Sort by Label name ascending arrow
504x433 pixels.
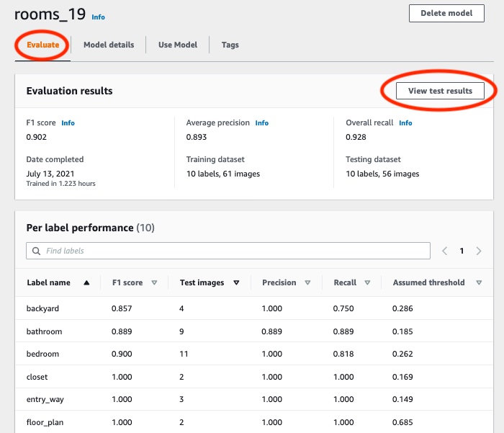pyautogui.click(x=86, y=283)
